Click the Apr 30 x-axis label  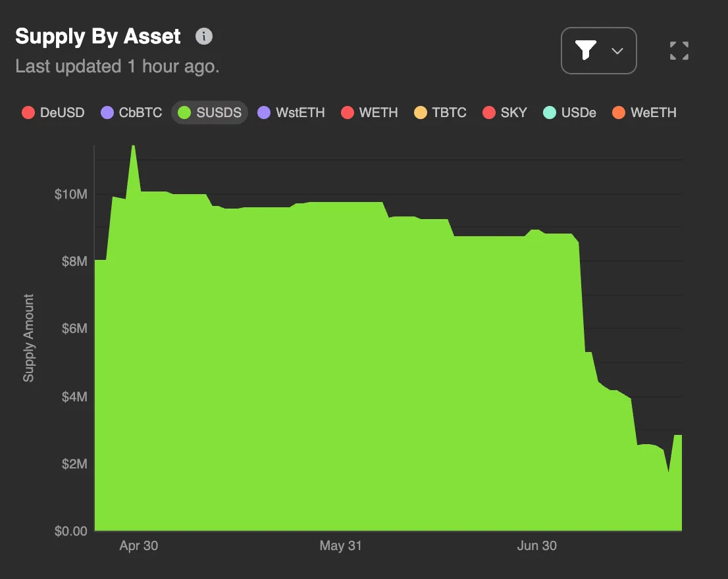139,545
